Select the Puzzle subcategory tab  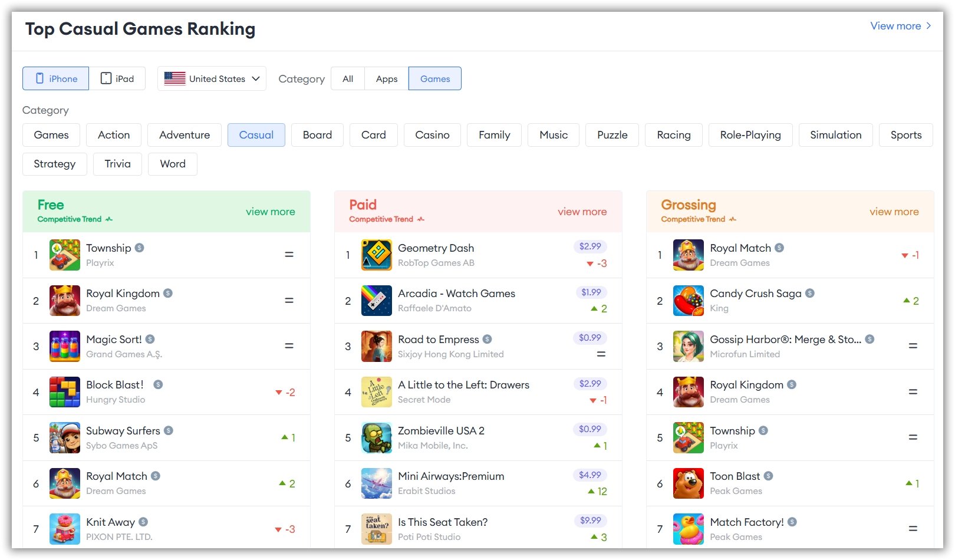[x=612, y=135]
